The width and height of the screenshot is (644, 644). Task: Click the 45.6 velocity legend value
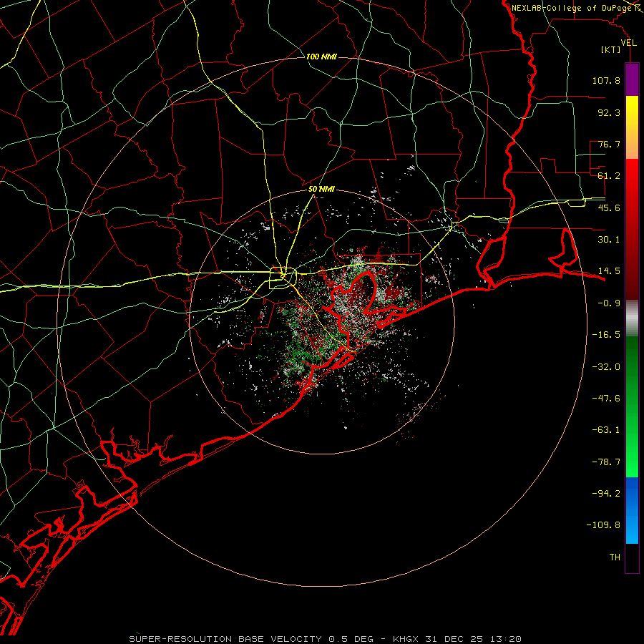609,208
